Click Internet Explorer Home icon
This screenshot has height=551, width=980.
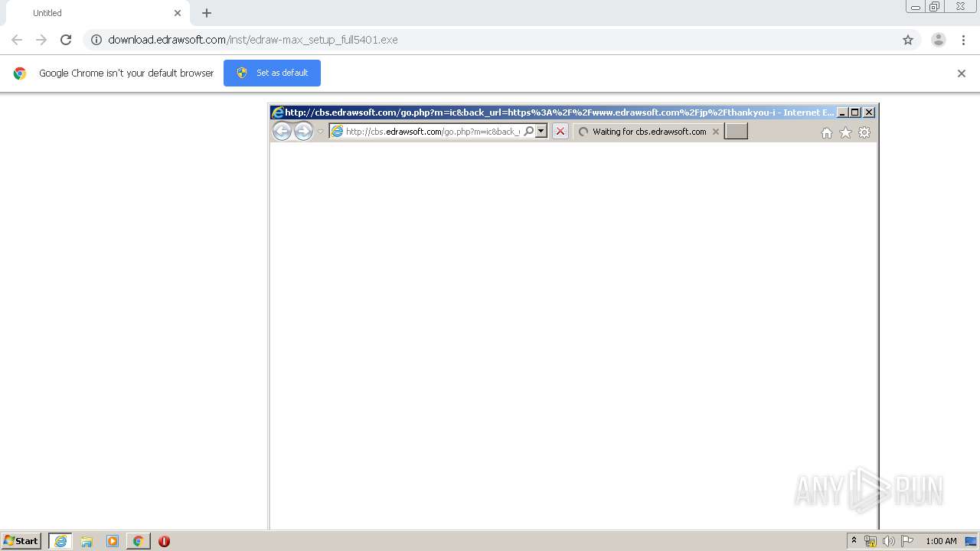[827, 132]
